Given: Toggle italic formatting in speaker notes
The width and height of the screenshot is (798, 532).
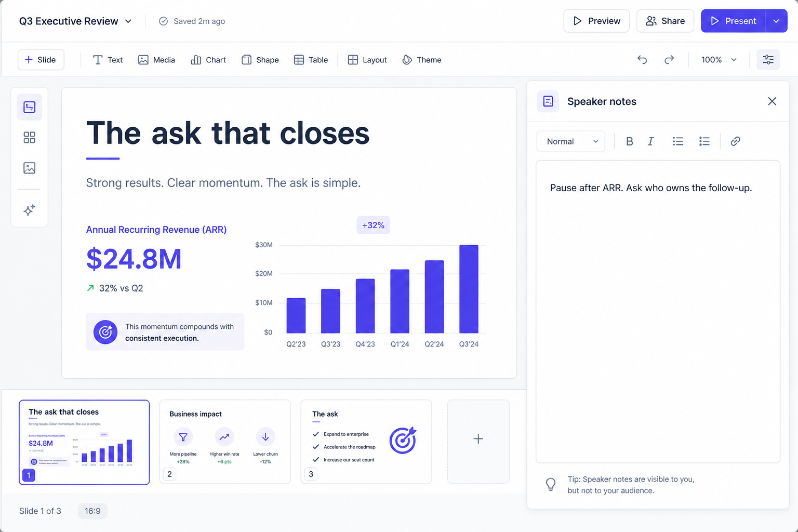Looking at the screenshot, I should coord(650,141).
